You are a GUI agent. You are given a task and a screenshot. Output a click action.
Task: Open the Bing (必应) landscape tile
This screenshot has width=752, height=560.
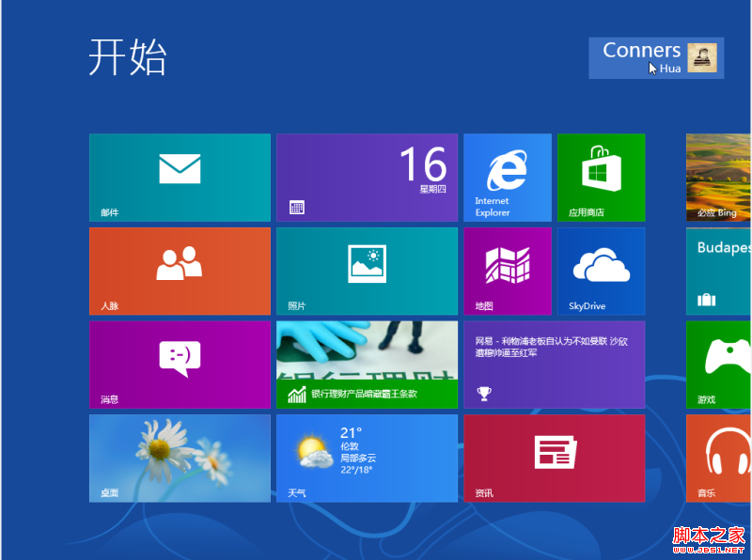[x=719, y=178]
